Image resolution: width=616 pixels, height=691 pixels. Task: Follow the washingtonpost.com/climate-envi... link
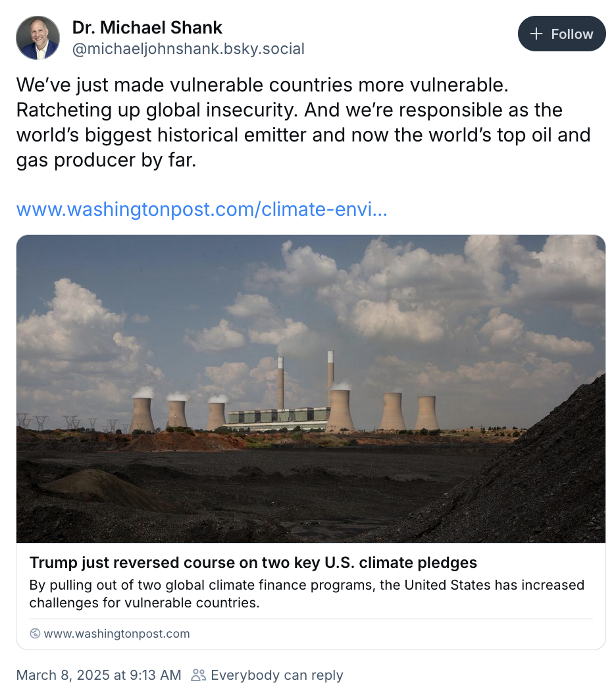click(201, 209)
